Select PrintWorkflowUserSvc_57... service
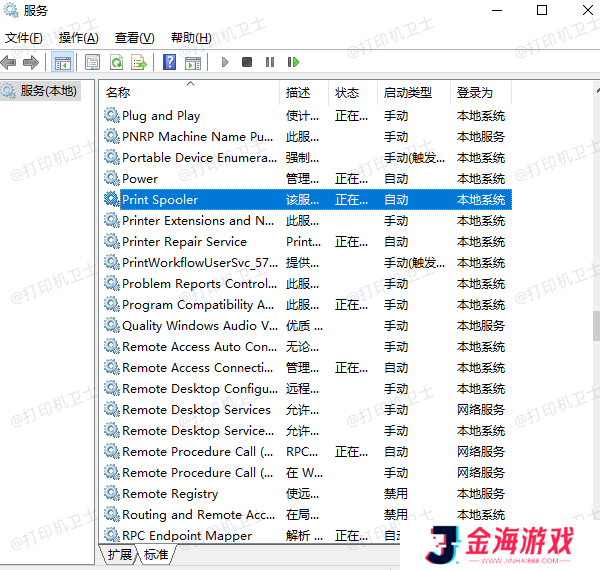 200,263
